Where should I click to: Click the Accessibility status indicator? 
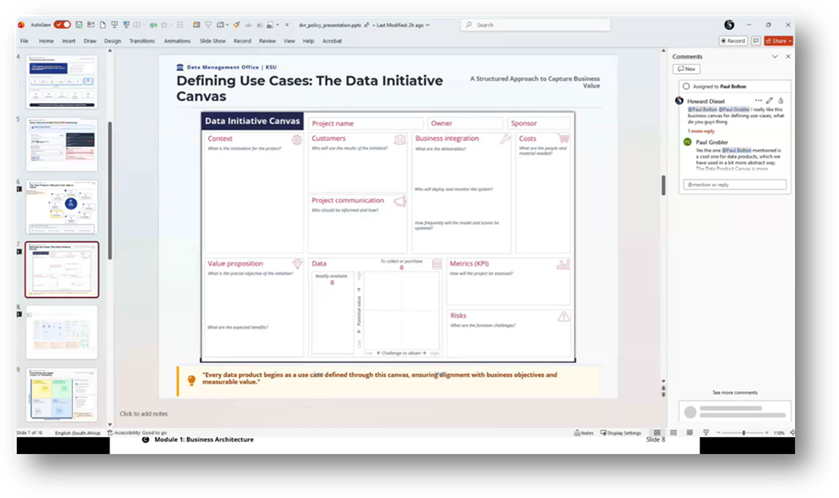[138, 433]
